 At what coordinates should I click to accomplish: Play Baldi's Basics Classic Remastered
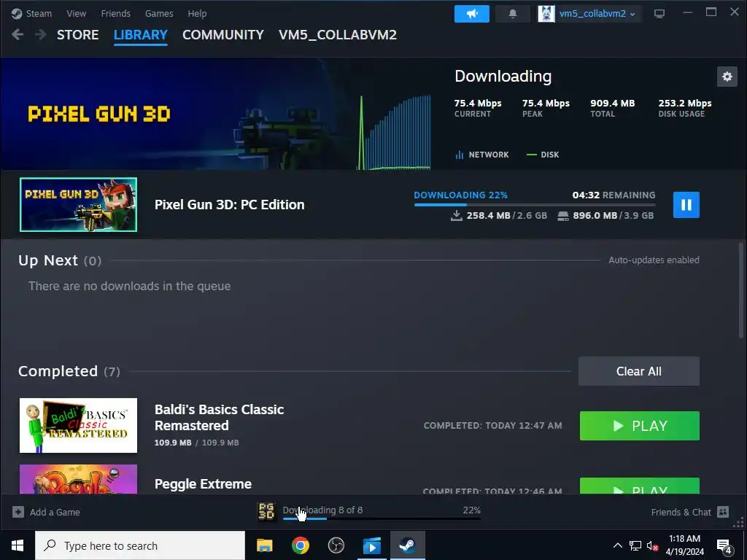(639, 426)
